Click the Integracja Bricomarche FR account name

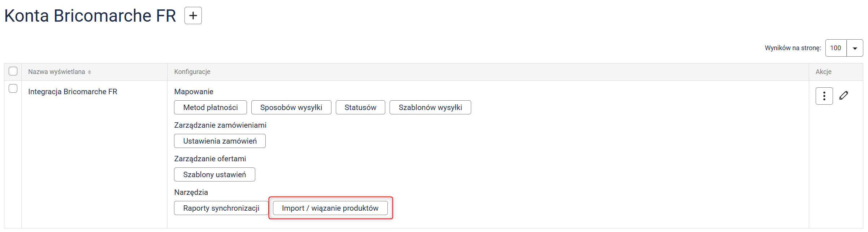pyautogui.click(x=73, y=92)
